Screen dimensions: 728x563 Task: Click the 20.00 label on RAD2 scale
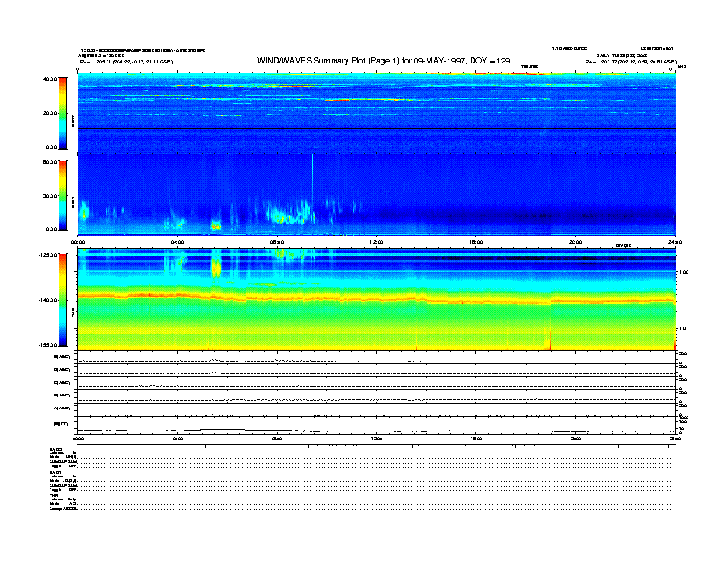(x=50, y=113)
